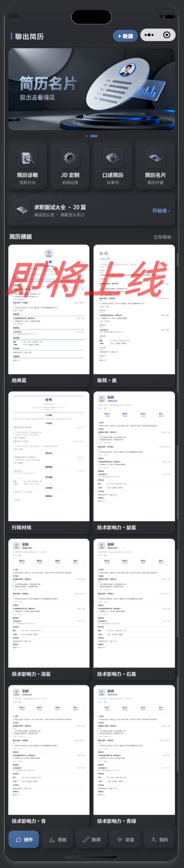Select the 经典蓝 template thumbnail
Screen dimensions: 184x868
[x=49, y=309]
